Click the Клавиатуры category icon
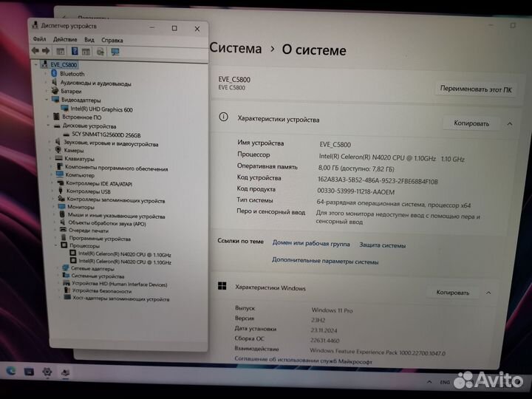Image resolution: width=532 pixels, height=399 pixels. click(58, 158)
